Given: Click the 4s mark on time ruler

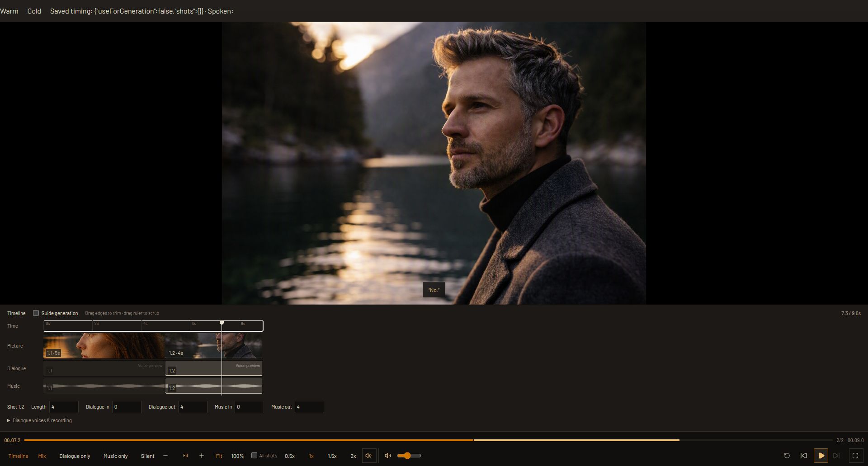Looking at the screenshot, I should point(145,324).
